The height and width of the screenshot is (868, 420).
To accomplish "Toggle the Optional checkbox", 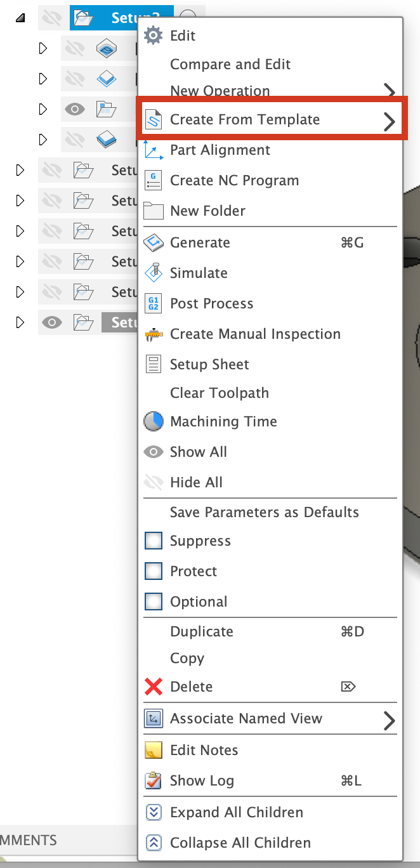I will (x=153, y=602).
